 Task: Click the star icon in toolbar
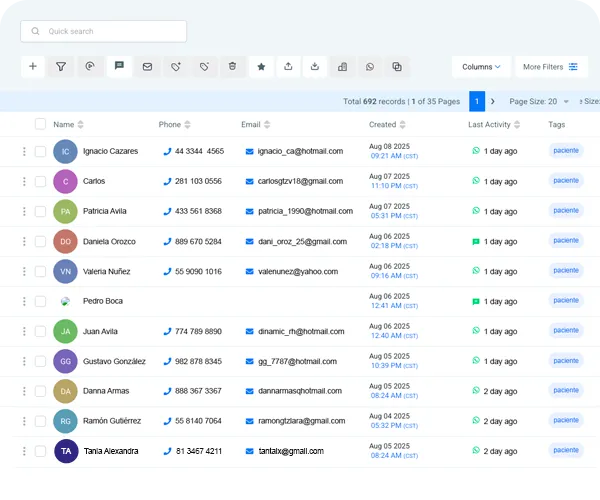[261, 67]
